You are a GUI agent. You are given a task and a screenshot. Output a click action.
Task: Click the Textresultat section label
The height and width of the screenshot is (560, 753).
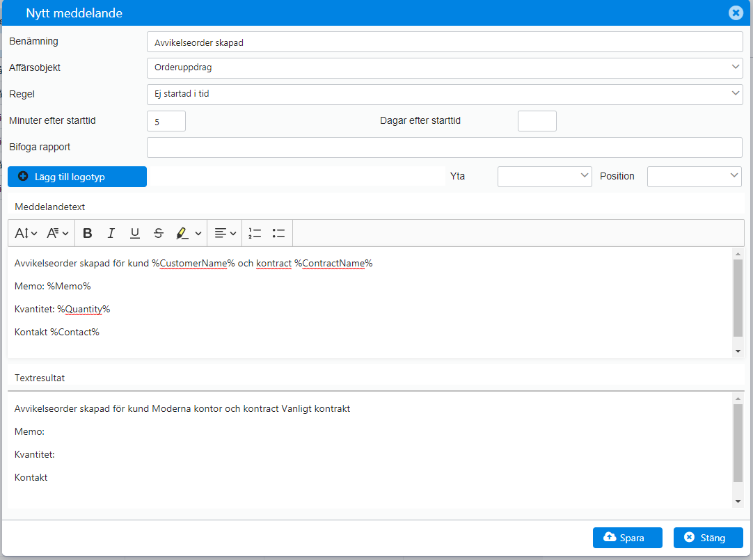[x=40, y=378]
